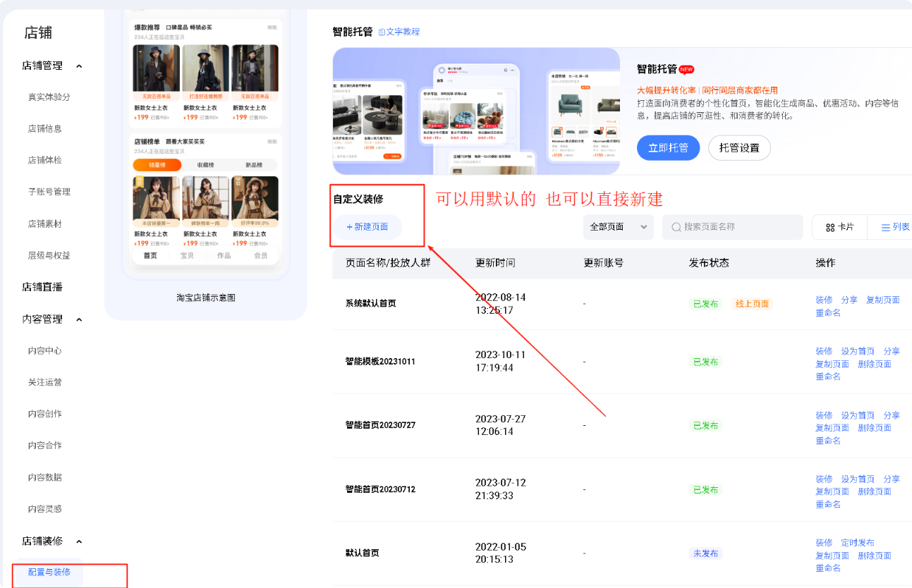Click 分享 for 系统默认首页

pyautogui.click(x=849, y=300)
